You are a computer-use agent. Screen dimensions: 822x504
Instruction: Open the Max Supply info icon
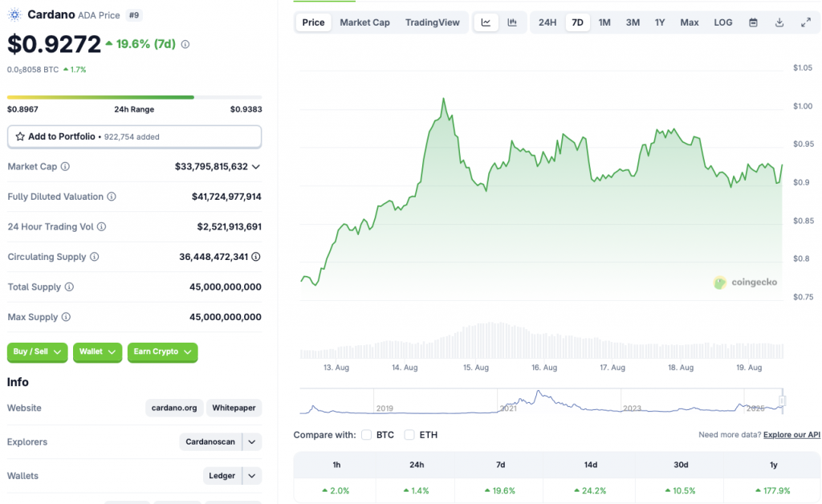(x=66, y=317)
